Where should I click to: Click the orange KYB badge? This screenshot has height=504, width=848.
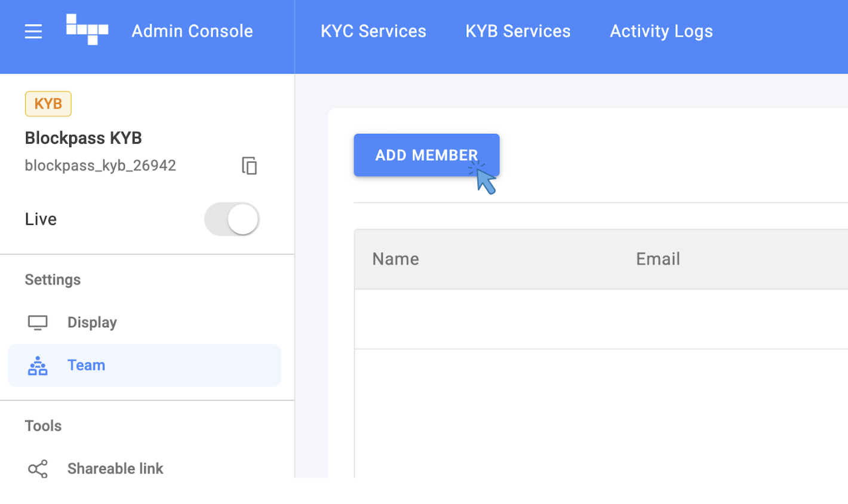tap(48, 104)
